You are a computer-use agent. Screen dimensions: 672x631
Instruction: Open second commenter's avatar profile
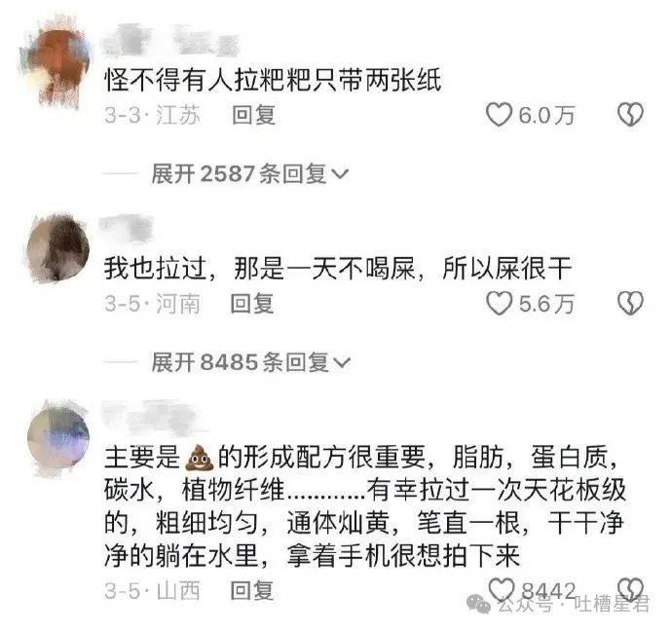(x=57, y=248)
